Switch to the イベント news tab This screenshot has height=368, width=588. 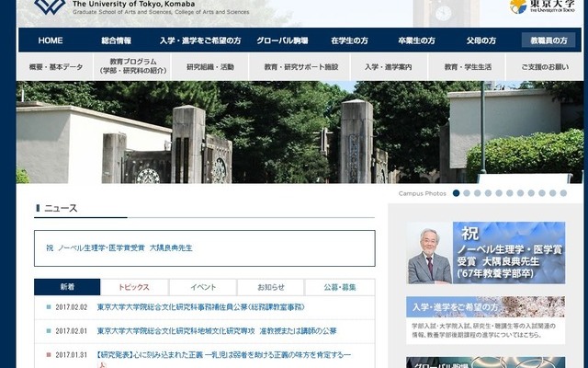[203, 287]
